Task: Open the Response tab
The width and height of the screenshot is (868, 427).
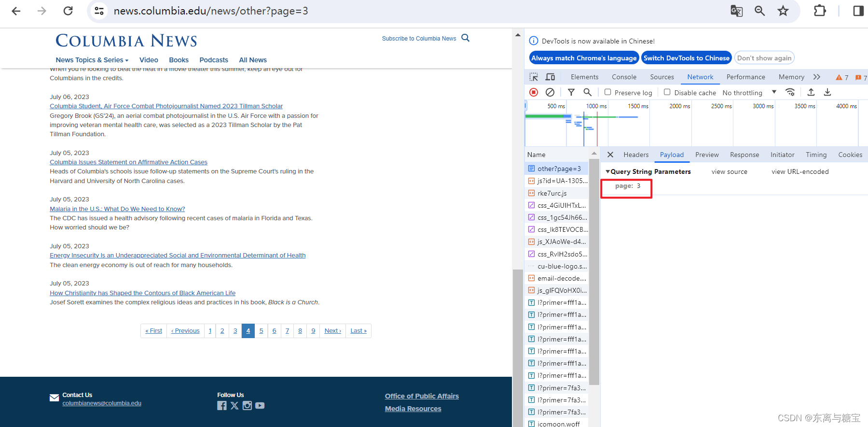Action: point(744,155)
